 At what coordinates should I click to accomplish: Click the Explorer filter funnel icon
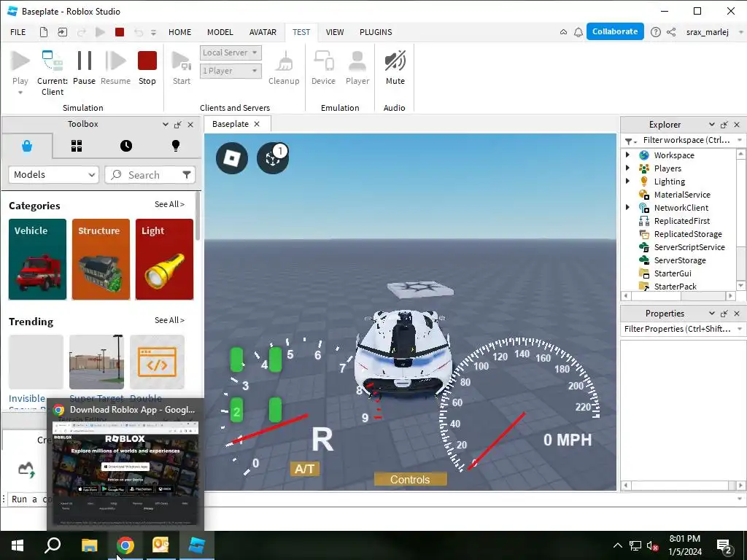point(629,141)
